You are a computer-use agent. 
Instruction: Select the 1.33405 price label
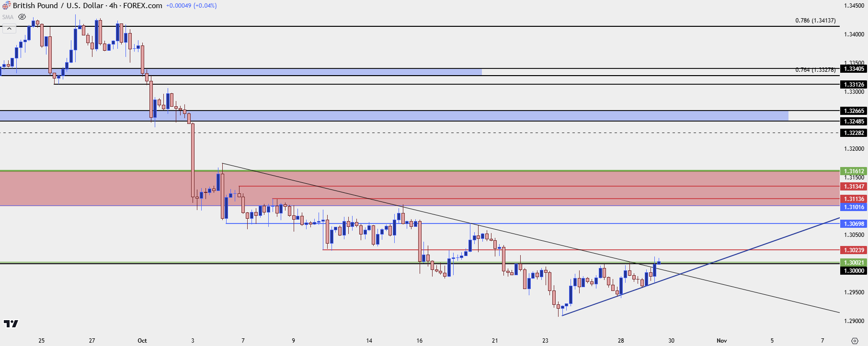[854, 69]
